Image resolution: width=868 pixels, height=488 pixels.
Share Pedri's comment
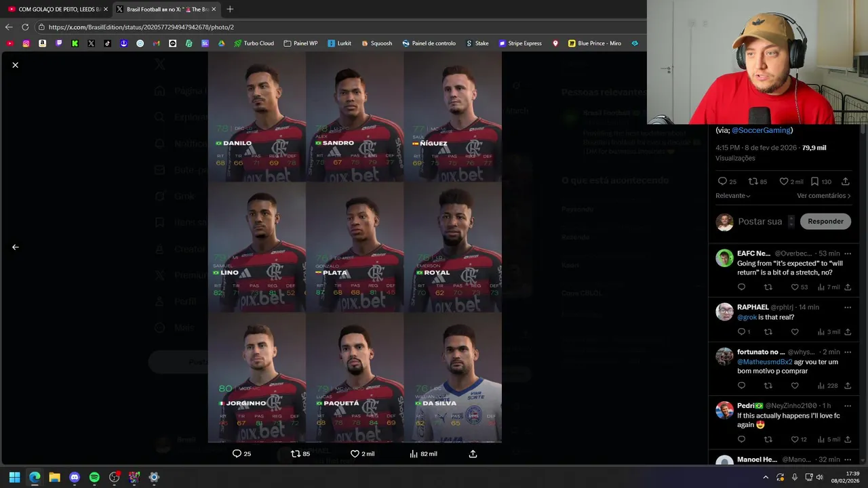pos(848,439)
